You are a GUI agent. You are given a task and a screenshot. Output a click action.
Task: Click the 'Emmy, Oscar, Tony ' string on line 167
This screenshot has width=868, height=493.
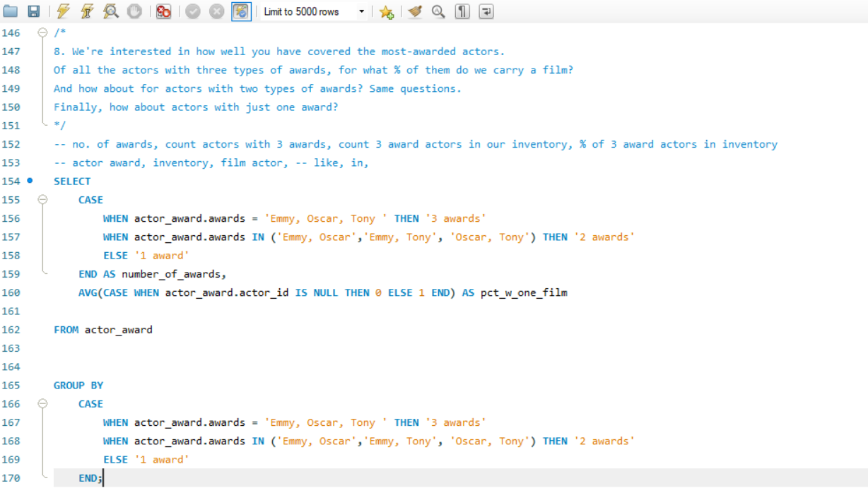pos(327,422)
